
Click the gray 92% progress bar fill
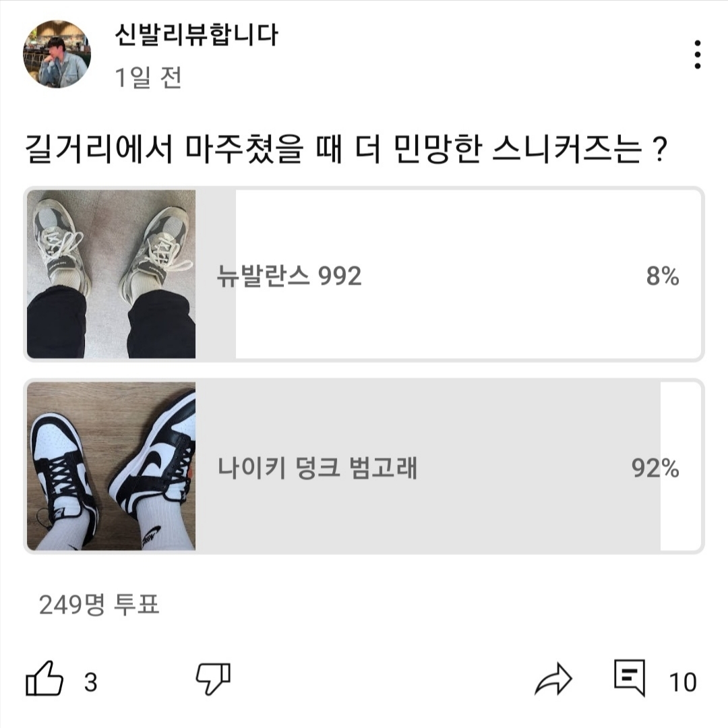[427, 466]
